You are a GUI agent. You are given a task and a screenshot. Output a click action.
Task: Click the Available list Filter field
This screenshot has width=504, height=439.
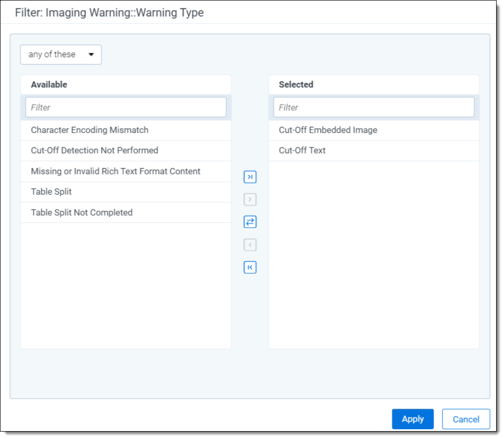[x=126, y=107]
